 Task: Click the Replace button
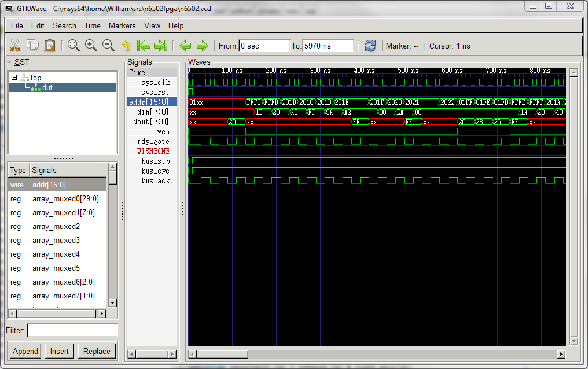tap(97, 351)
